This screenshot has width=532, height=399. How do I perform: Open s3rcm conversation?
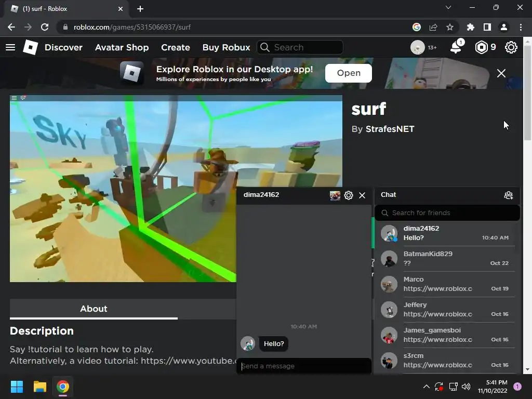[x=446, y=361]
